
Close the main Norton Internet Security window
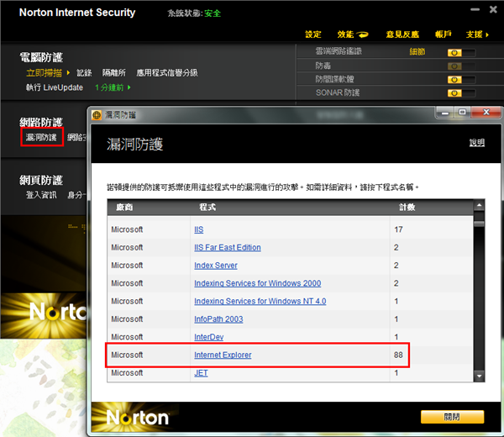tap(493, 9)
